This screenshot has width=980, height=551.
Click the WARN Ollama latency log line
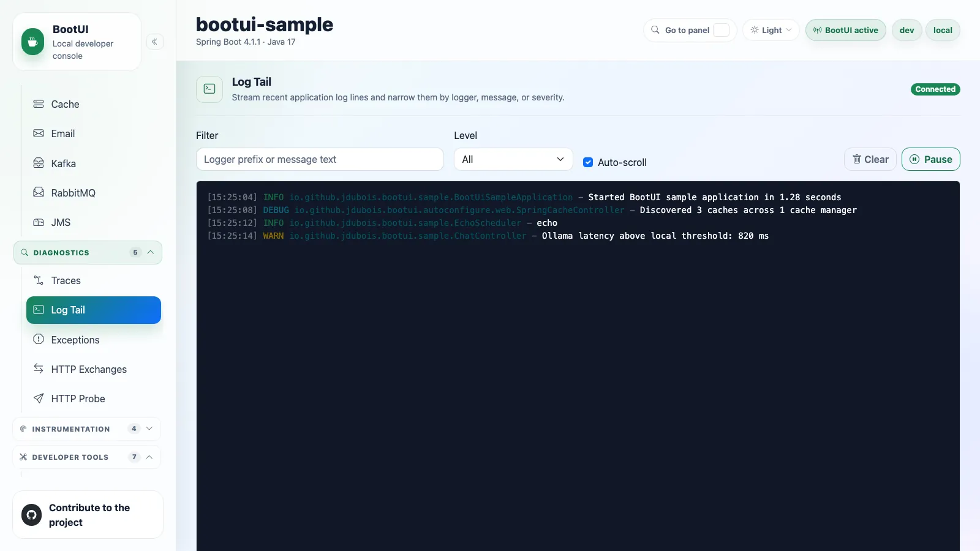[x=488, y=236]
